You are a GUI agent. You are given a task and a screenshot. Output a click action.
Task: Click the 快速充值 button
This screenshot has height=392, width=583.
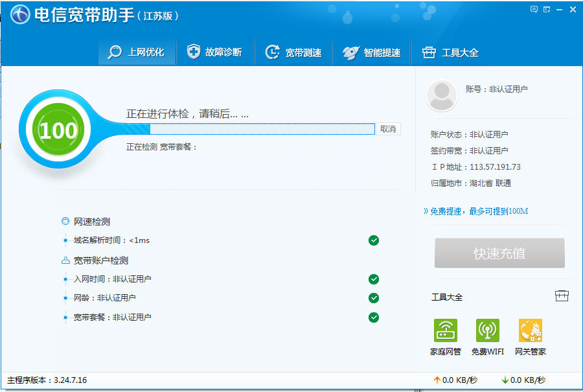tap(499, 253)
